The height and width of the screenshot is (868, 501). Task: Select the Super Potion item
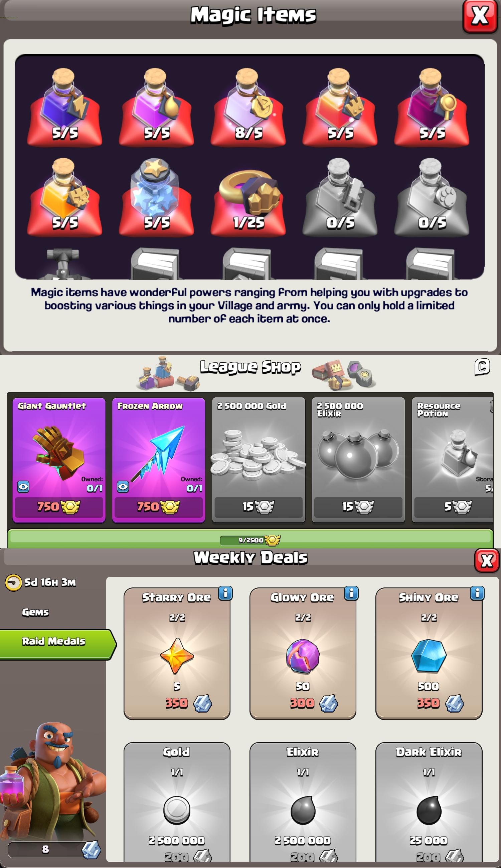65,197
